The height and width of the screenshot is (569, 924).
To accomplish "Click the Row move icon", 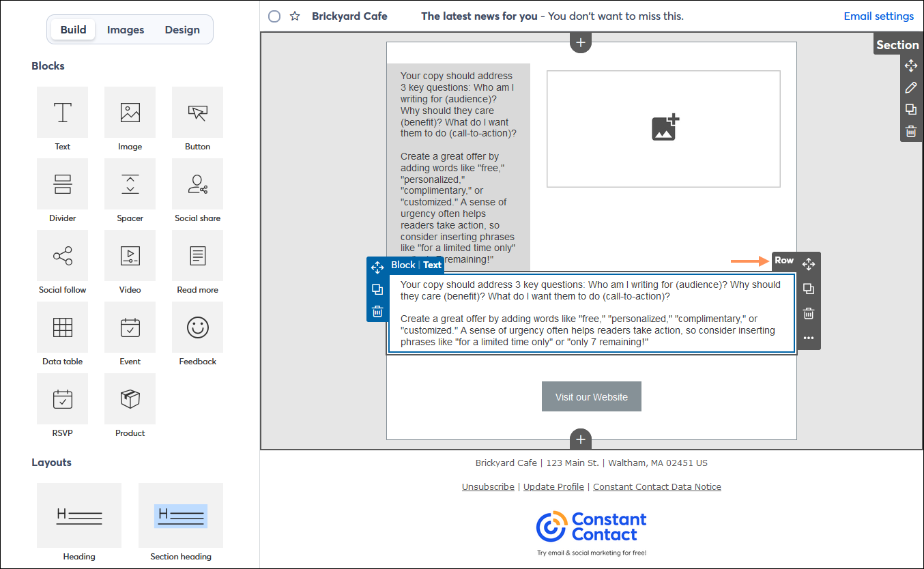I will click(x=809, y=264).
